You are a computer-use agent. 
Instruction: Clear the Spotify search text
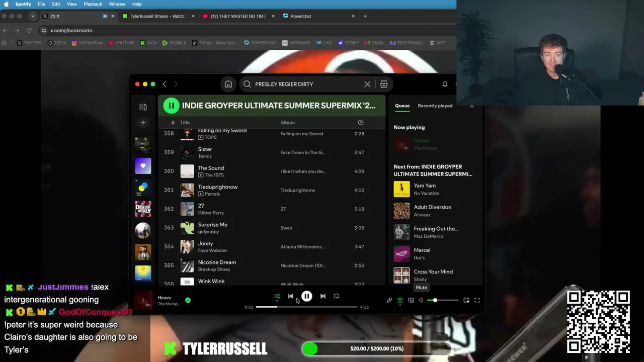367,84
